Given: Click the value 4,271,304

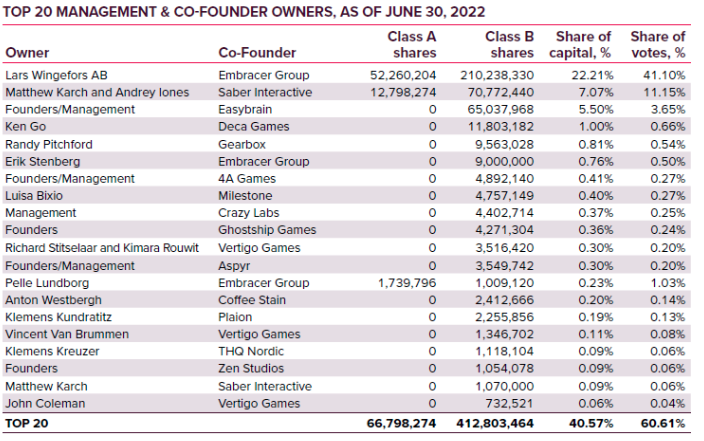Looking at the screenshot, I should (504, 230).
